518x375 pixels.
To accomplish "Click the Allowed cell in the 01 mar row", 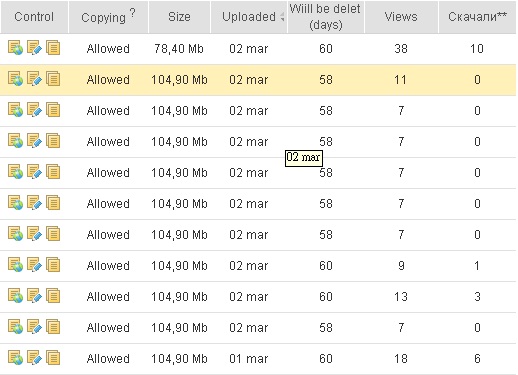I will pyautogui.click(x=108, y=359).
